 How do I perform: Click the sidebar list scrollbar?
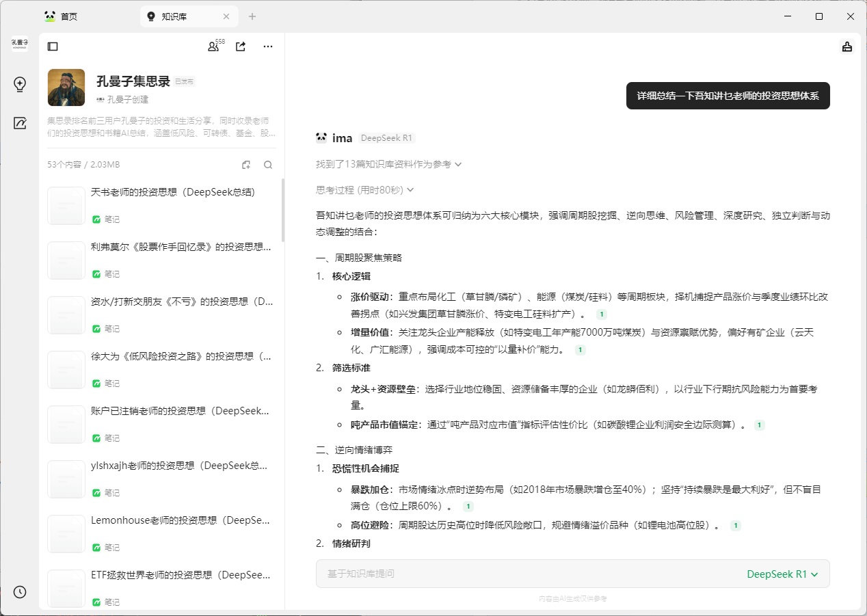283,211
